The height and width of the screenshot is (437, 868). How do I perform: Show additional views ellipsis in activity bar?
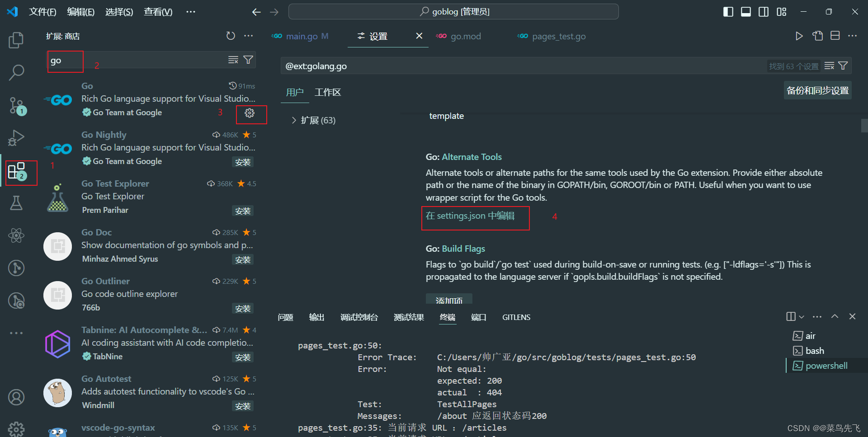pos(16,333)
